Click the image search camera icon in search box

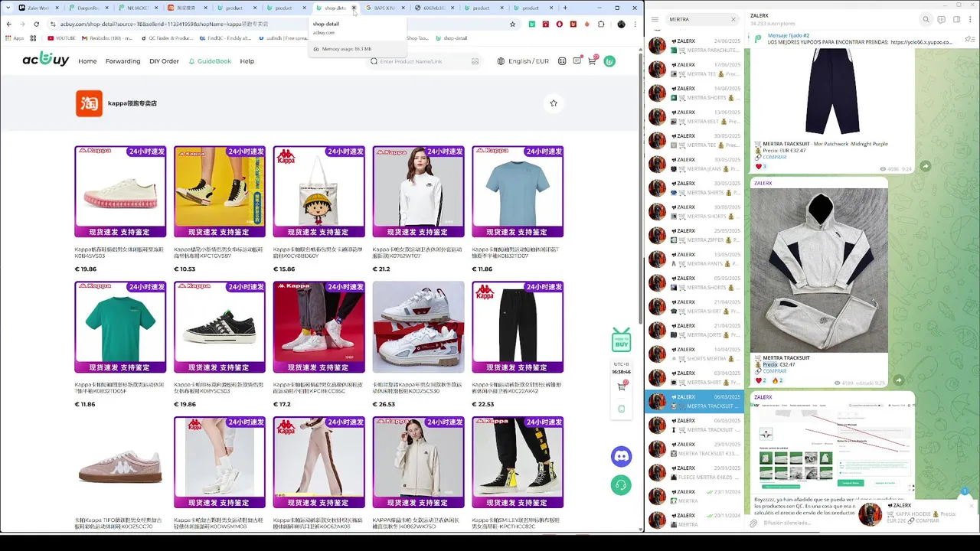tap(475, 61)
